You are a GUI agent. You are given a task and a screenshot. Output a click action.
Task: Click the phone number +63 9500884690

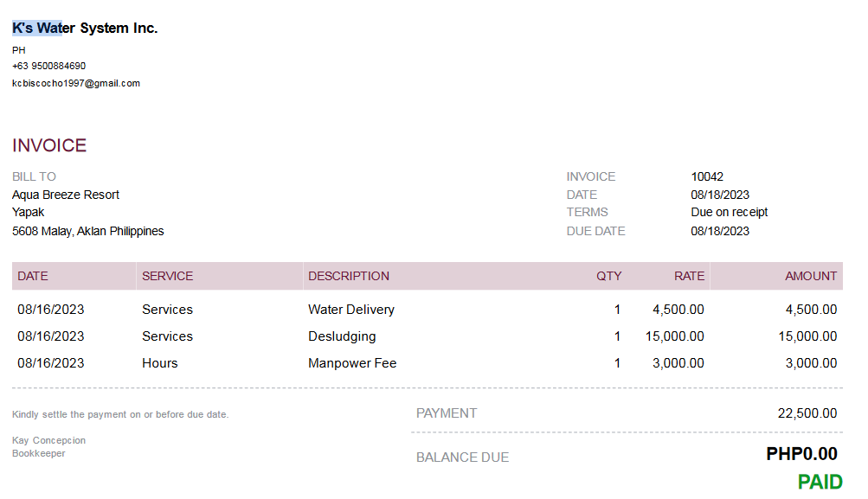[48, 66]
